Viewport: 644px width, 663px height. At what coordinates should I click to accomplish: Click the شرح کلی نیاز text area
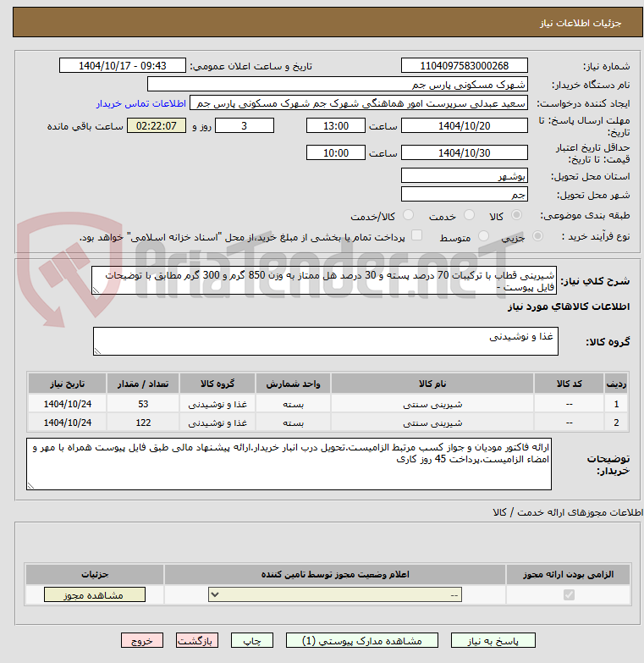tap(324, 280)
